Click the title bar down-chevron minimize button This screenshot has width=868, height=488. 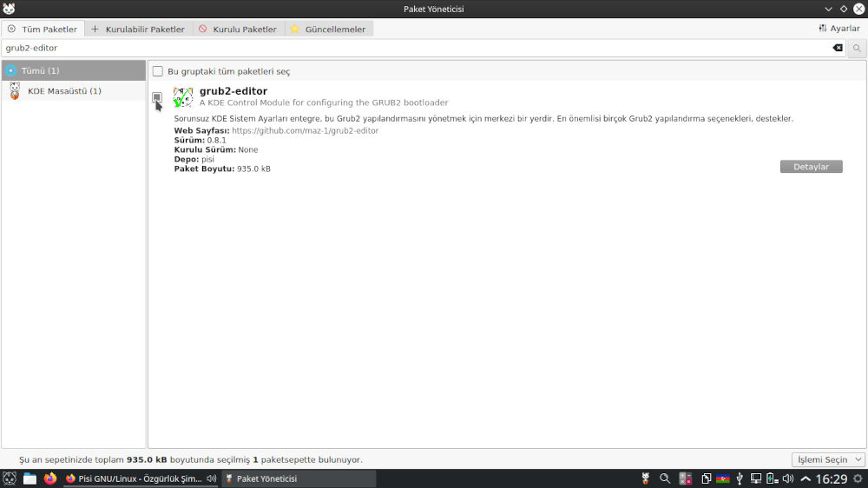click(828, 9)
